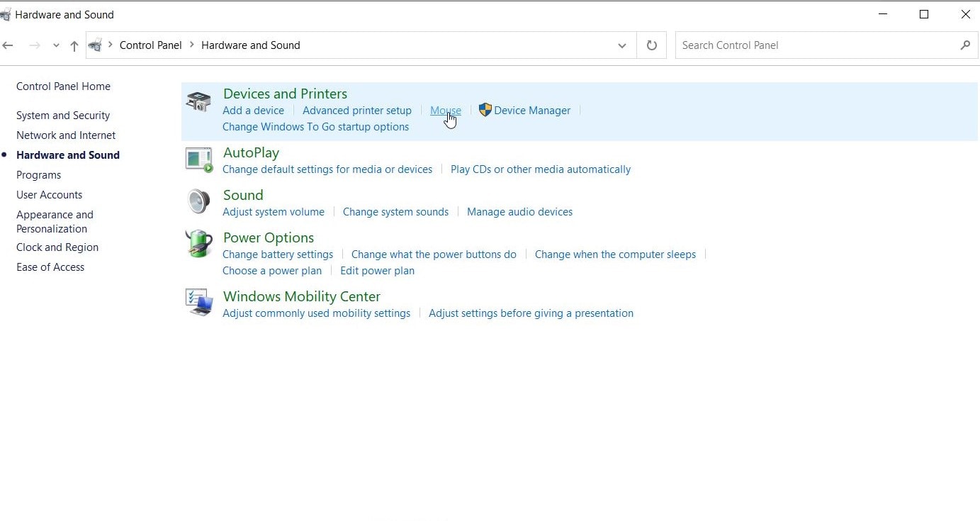Click the Forward navigation arrow

point(34,45)
